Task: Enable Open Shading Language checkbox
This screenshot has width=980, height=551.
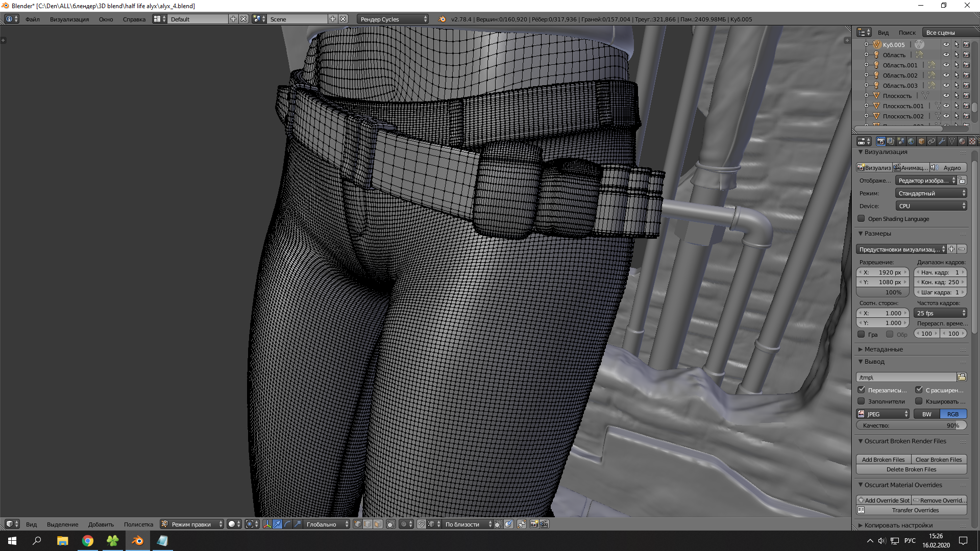Action: 862,219
